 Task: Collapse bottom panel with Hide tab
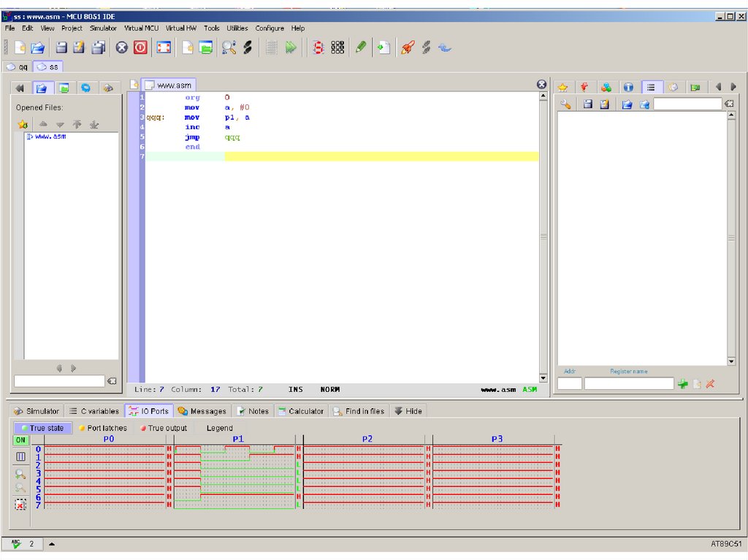(x=408, y=411)
